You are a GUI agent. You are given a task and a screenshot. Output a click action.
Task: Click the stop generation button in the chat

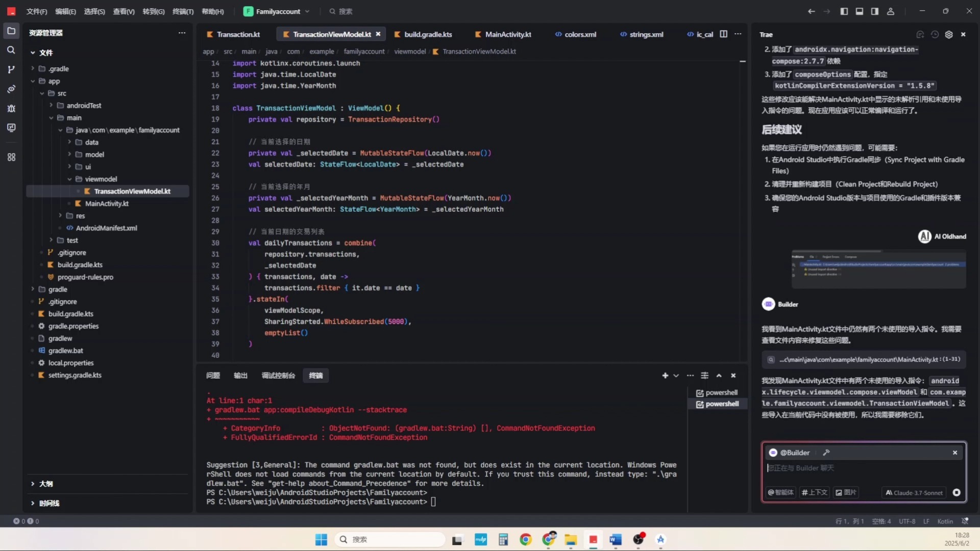(x=957, y=492)
